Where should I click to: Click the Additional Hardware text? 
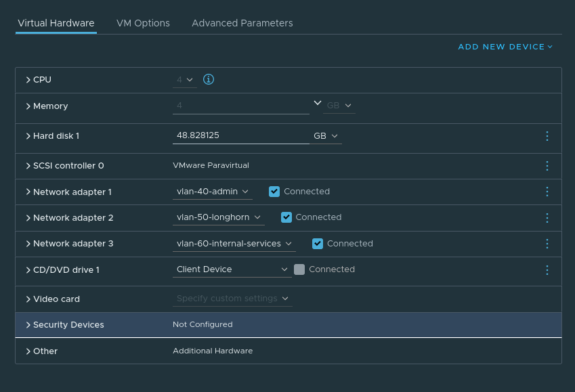(213, 351)
